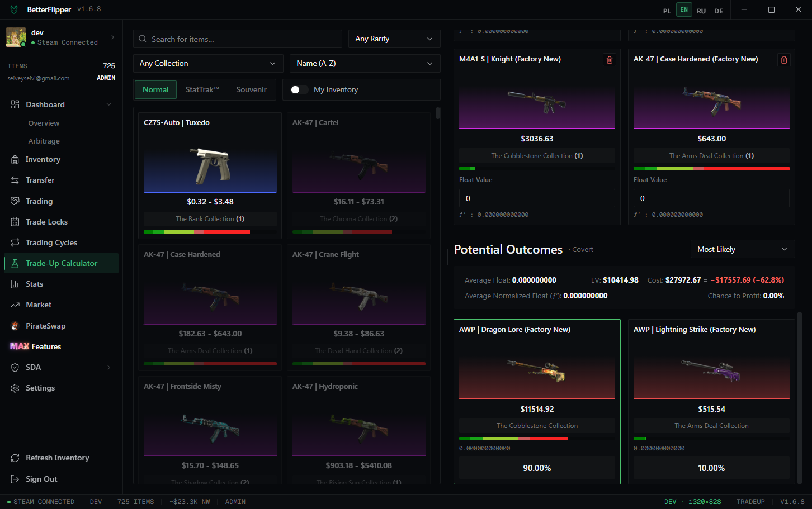Click the SDA shield check icon
812x509 pixels.
coord(15,367)
